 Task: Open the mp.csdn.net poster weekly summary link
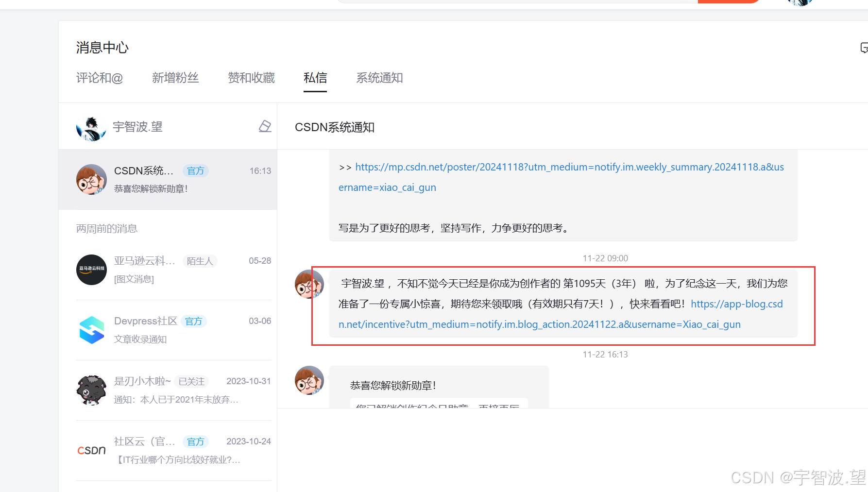pyautogui.click(x=561, y=177)
